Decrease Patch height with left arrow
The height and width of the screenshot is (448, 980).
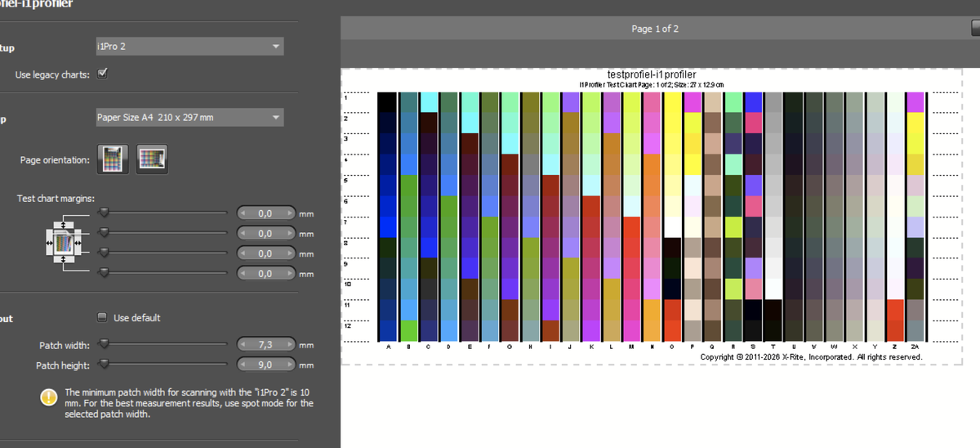tap(243, 365)
